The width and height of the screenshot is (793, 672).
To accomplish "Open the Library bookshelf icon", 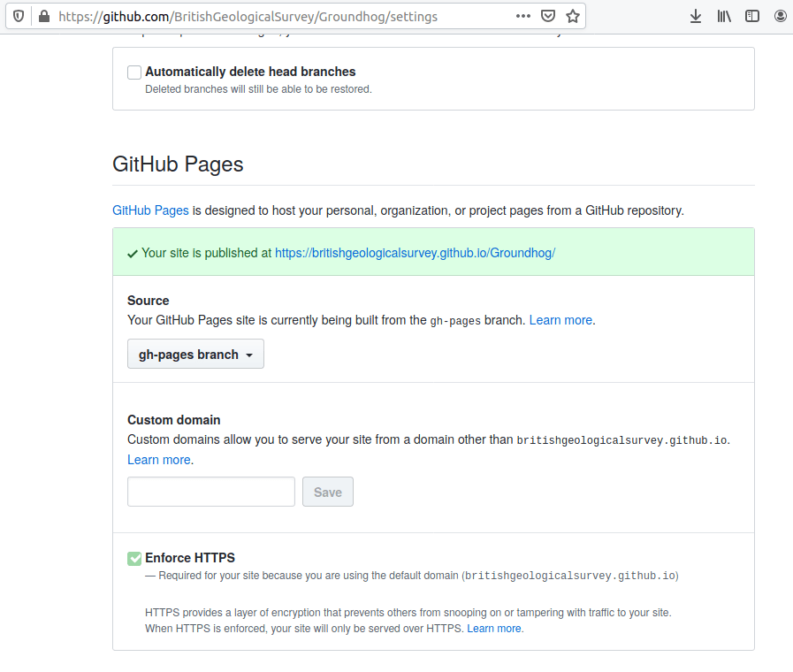I will click(724, 16).
